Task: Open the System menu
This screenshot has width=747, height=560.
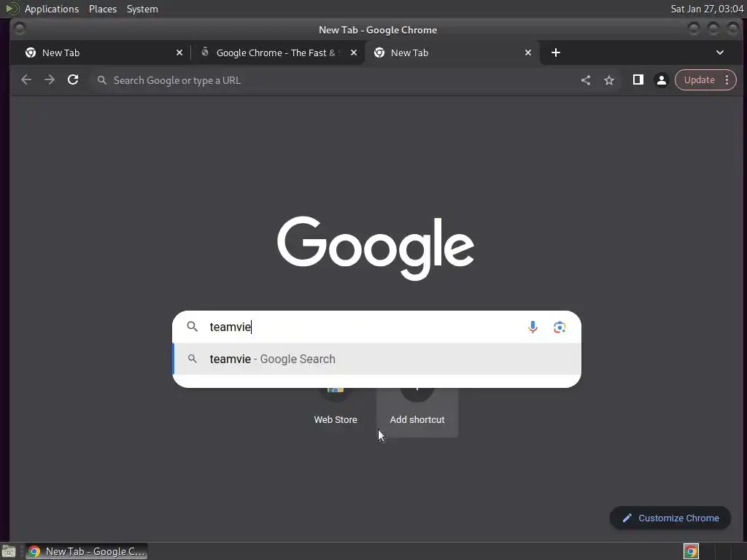Action: 142,9
